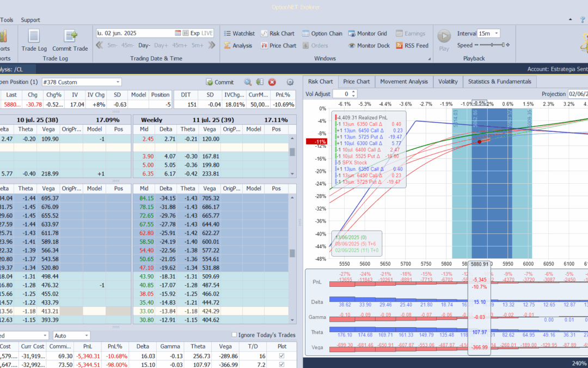Open the Tools menu
Screen dimensions: 588x368
pos(7,20)
